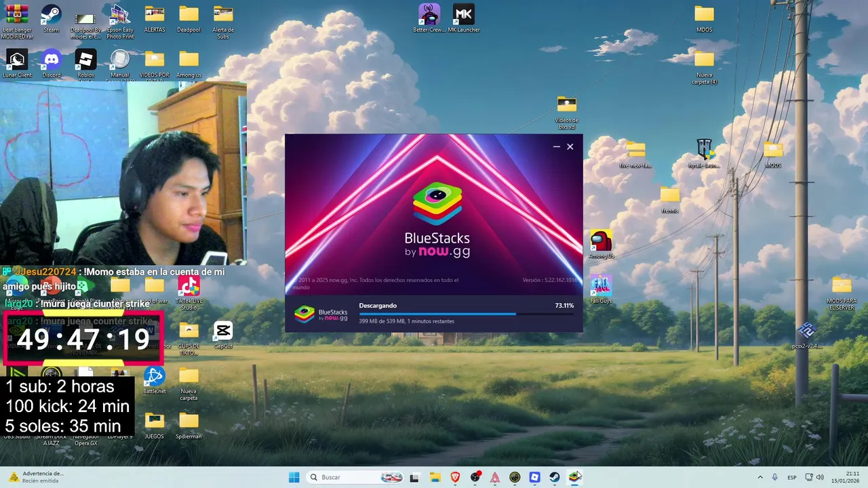Screen dimensions: 868x488
Task: Launch MK Launcher shortcut
Action: (464, 18)
